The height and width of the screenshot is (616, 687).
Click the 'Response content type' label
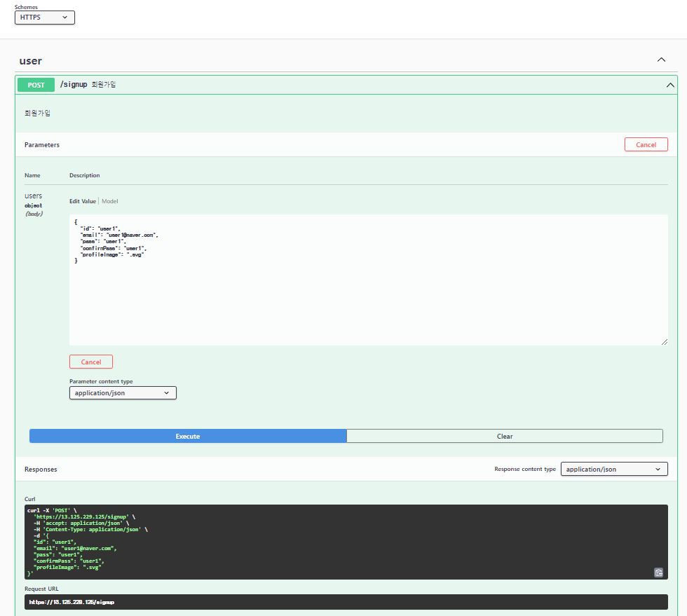click(x=525, y=469)
